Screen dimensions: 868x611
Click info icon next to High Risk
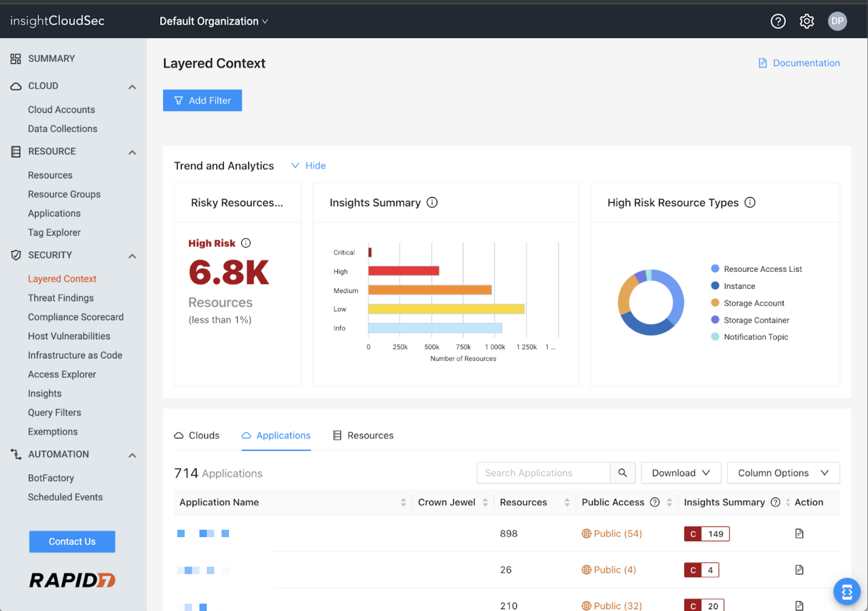click(x=246, y=243)
